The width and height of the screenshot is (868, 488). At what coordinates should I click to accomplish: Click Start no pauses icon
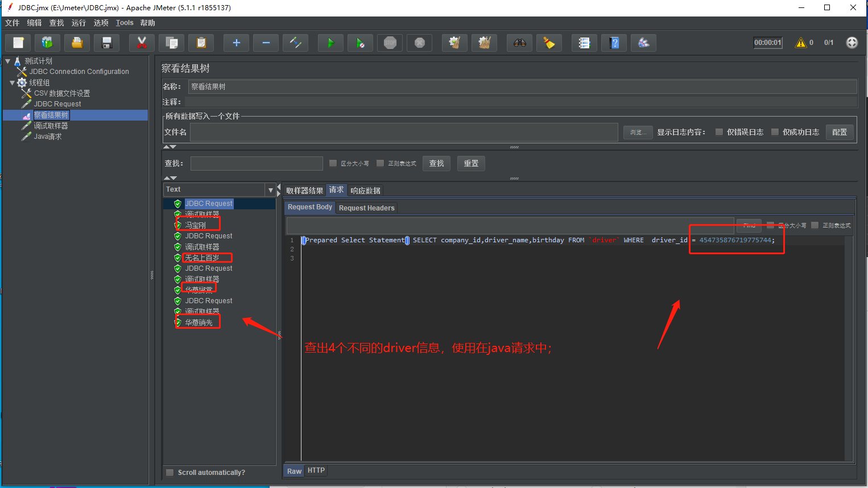point(360,43)
